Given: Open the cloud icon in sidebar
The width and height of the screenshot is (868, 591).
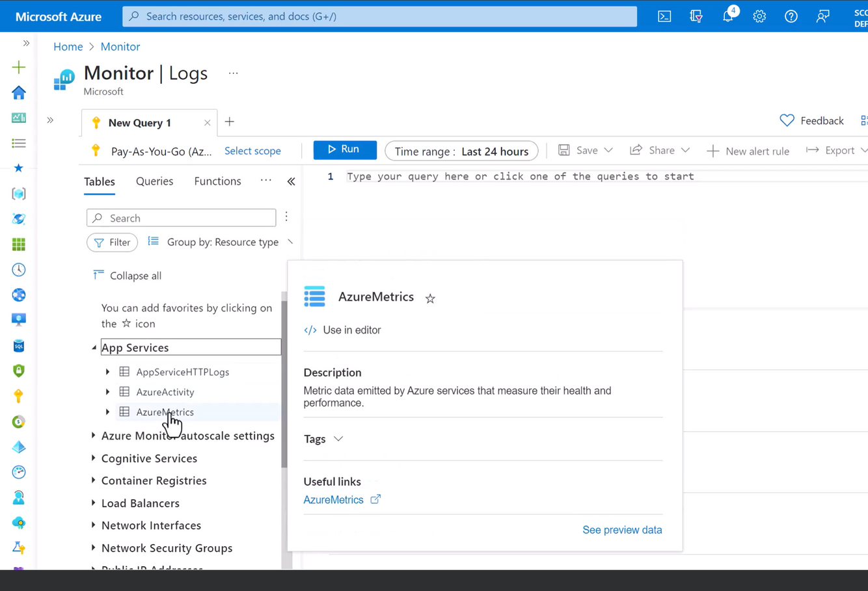Looking at the screenshot, I should [19, 523].
